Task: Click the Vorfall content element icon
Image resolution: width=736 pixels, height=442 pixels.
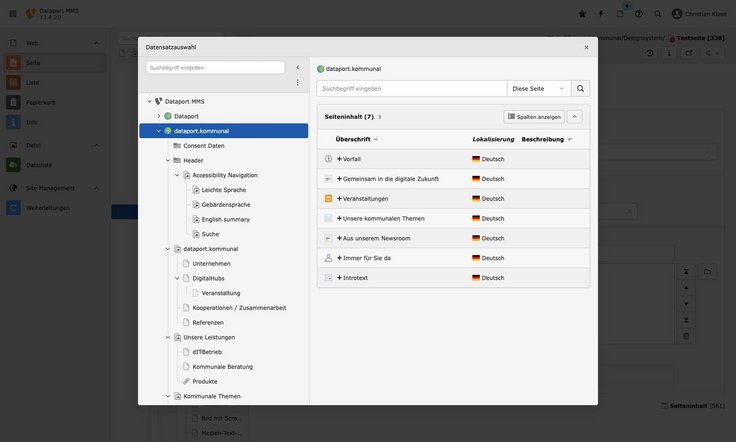Action: click(x=328, y=159)
